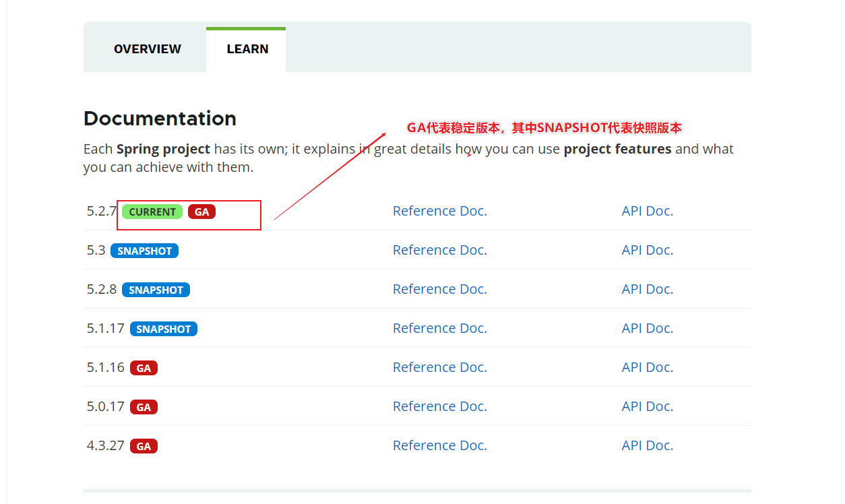Open Reference Doc. for 4.3.27 GA
The height and width of the screenshot is (504, 845).
(x=439, y=445)
